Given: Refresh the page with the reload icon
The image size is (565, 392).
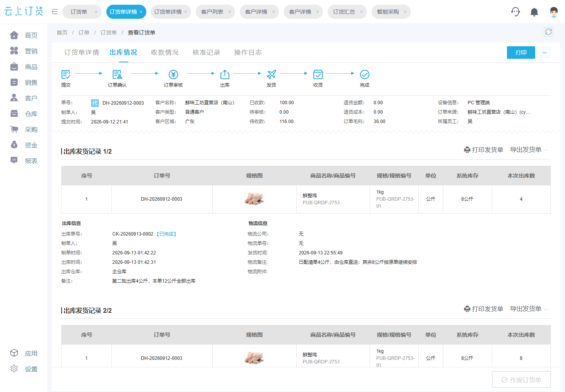Looking at the screenshot, I should tap(549, 32).
